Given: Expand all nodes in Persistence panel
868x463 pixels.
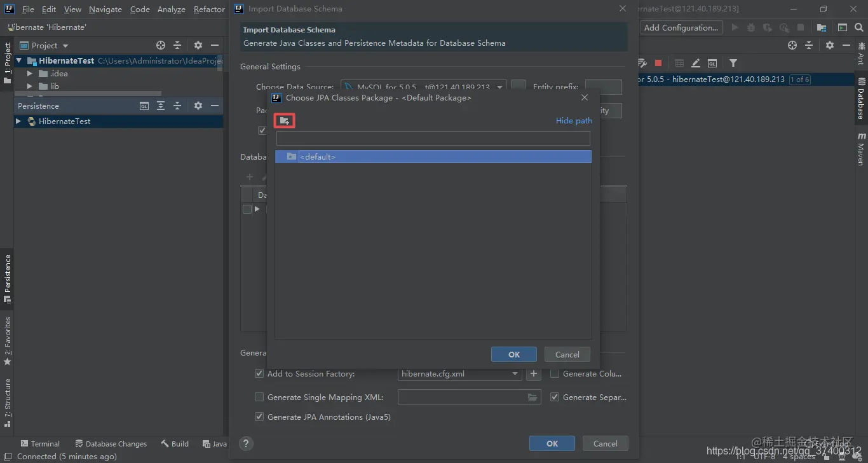Looking at the screenshot, I should click(161, 106).
